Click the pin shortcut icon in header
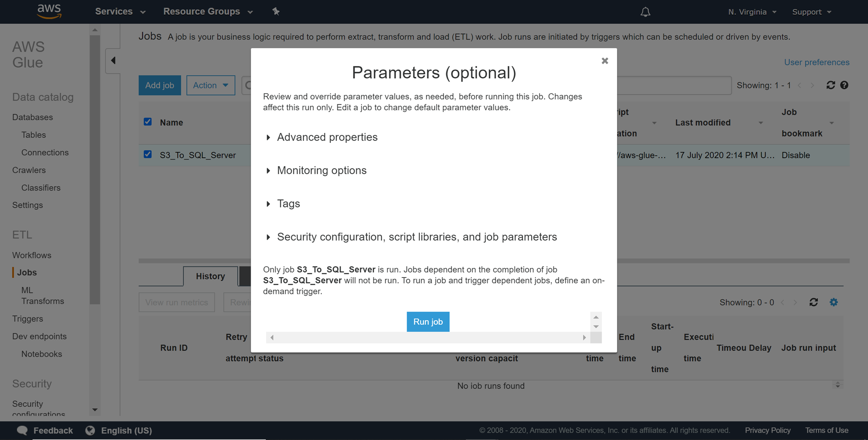 [x=276, y=12]
